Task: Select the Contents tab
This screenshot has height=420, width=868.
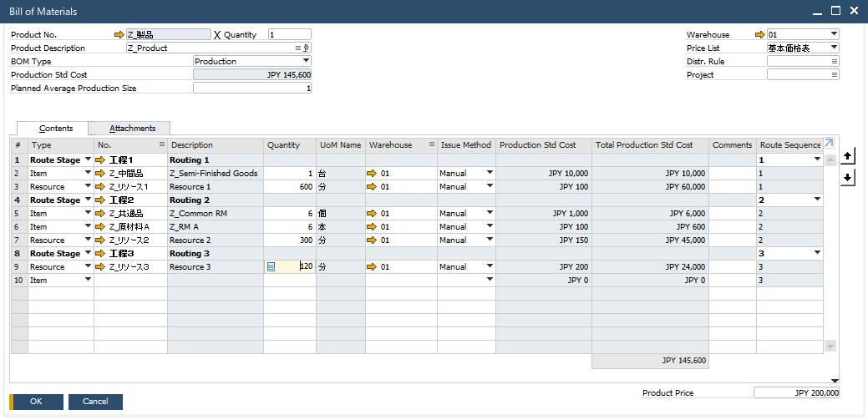Action: 57,129
